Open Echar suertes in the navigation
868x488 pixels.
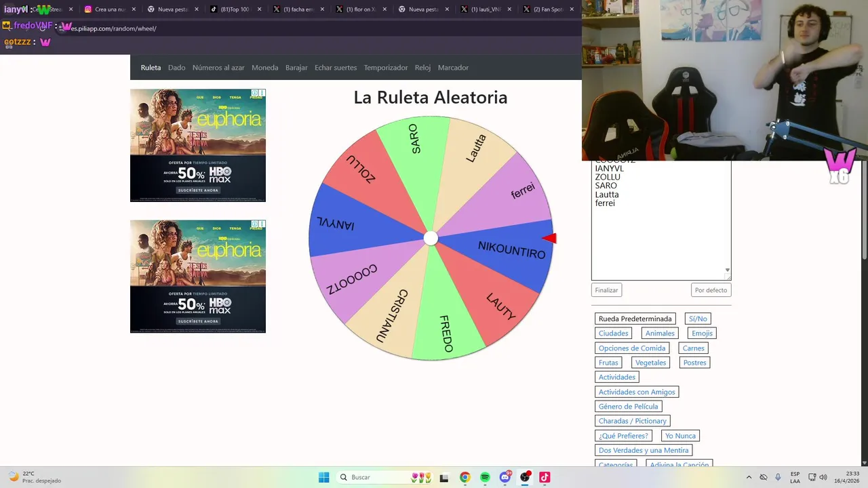(x=336, y=68)
